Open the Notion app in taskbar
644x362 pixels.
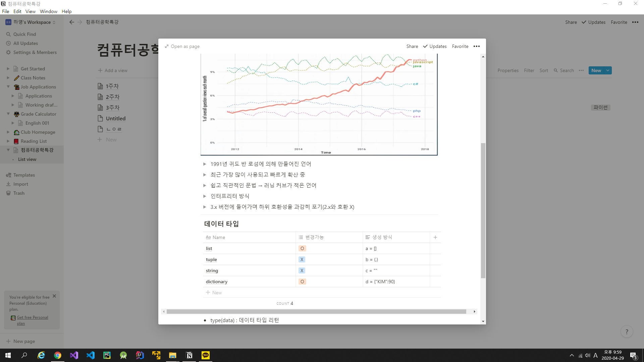[x=189, y=355]
